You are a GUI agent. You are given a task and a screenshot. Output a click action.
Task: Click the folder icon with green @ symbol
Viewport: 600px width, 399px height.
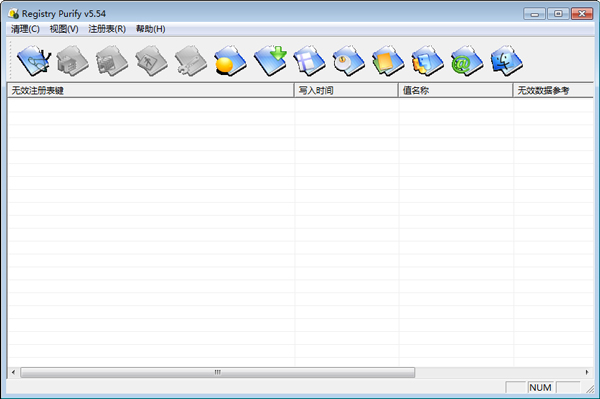pyautogui.click(x=467, y=60)
